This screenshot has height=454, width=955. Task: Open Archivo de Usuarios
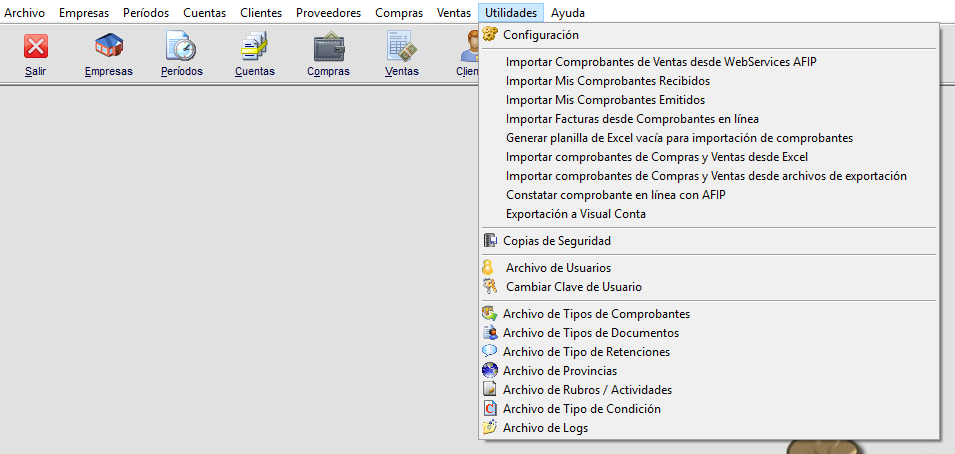(x=558, y=268)
